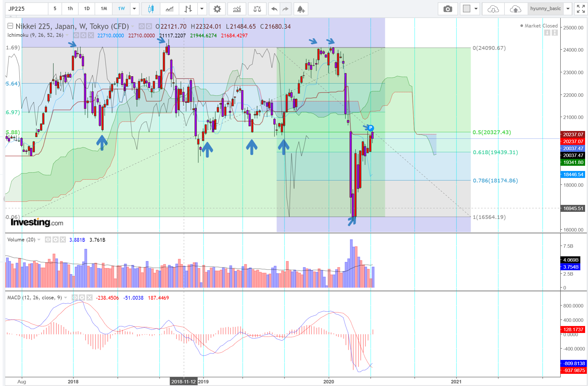Select the 1M timeframe tab
The height and width of the screenshot is (386, 588).
(x=104, y=9)
